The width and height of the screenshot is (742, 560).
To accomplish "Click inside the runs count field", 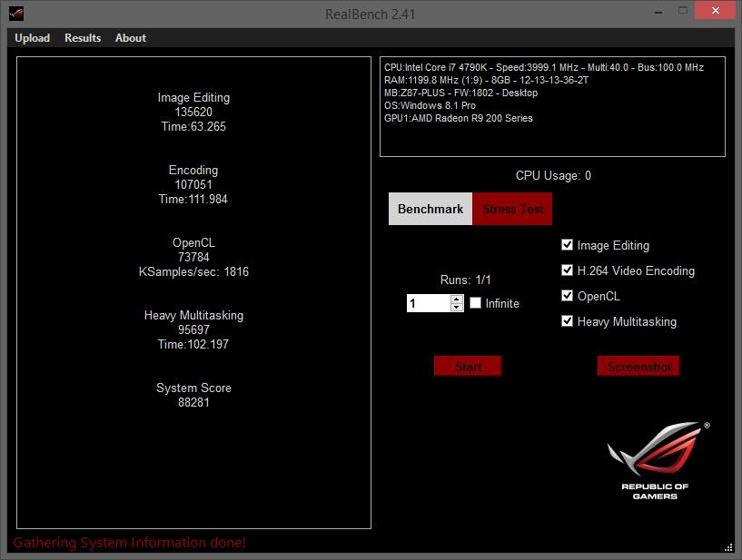I will [x=429, y=303].
